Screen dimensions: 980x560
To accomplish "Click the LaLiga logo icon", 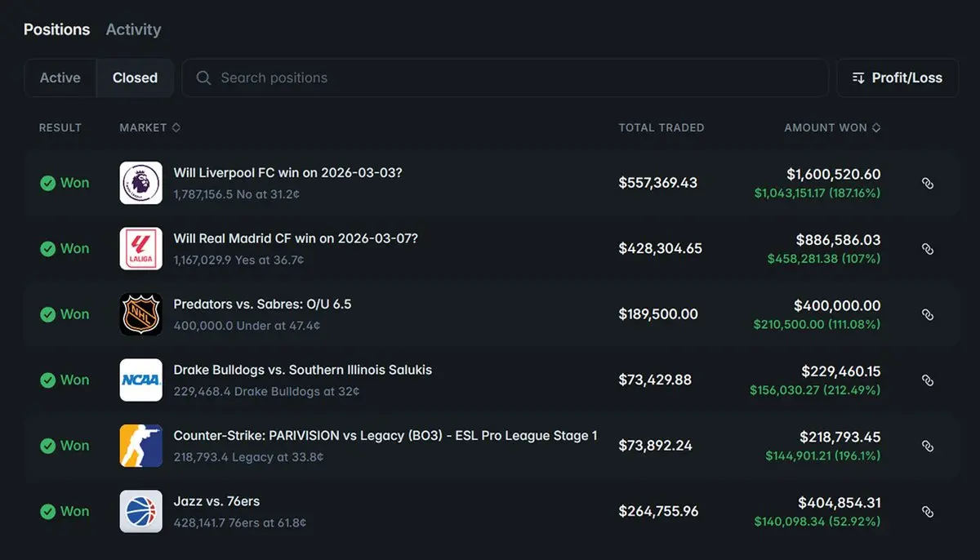I will pos(140,248).
